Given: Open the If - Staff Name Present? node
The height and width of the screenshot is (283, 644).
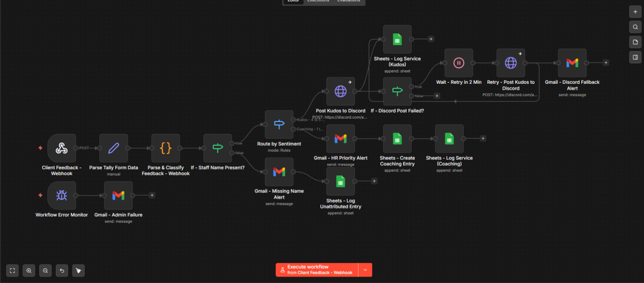Looking at the screenshot, I should pyautogui.click(x=218, y=148).
